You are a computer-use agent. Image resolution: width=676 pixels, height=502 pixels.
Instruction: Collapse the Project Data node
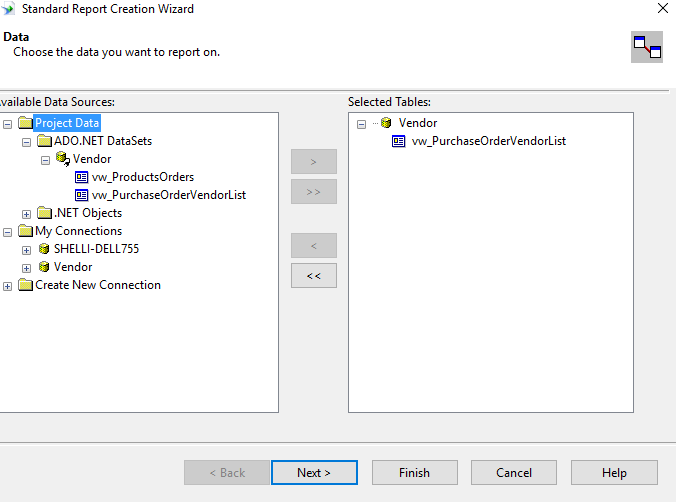coord(7,124)
